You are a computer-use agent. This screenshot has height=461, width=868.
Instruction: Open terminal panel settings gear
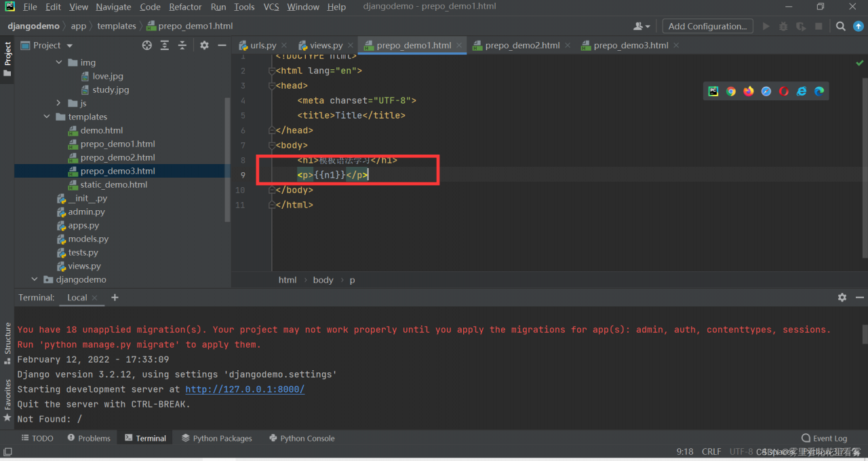[x=842, y=298]
